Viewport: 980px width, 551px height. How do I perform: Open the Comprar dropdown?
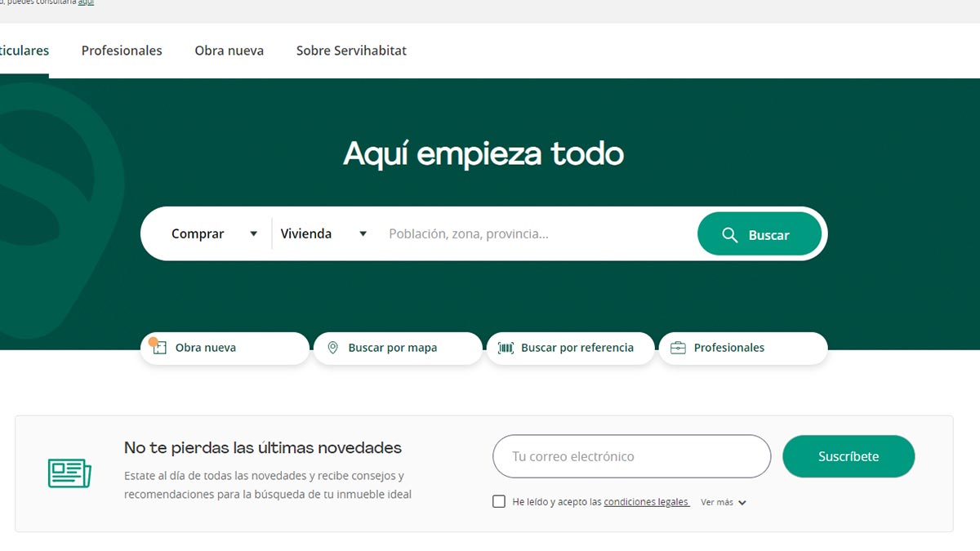tap(212, 233)
